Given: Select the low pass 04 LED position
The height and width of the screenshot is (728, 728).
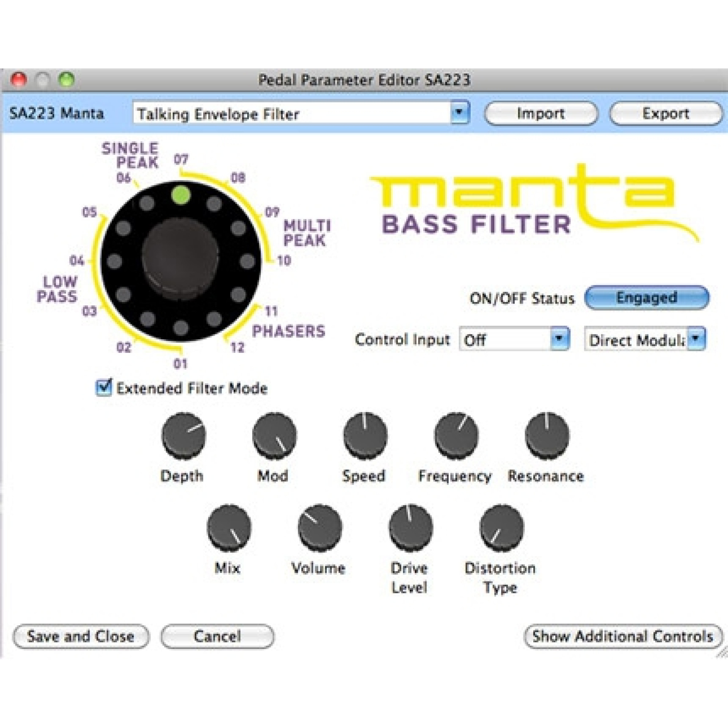Looking at the screenshot, I should tap(115, 261).
